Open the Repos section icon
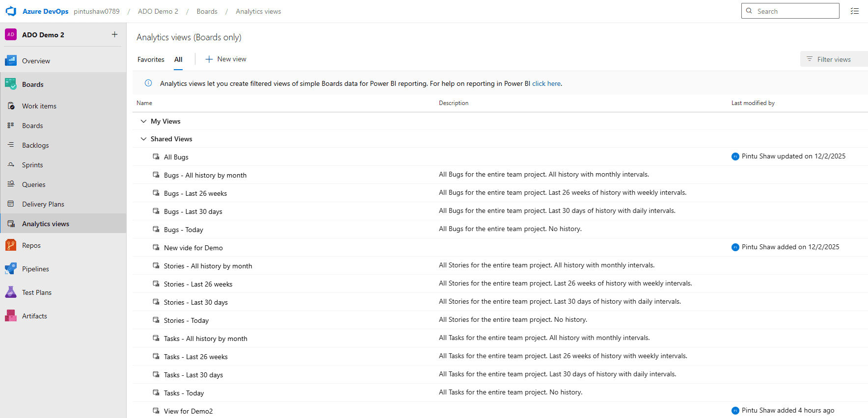Viewport: 868px width, 418px height. pyautogui.click(x=11, y=245)
